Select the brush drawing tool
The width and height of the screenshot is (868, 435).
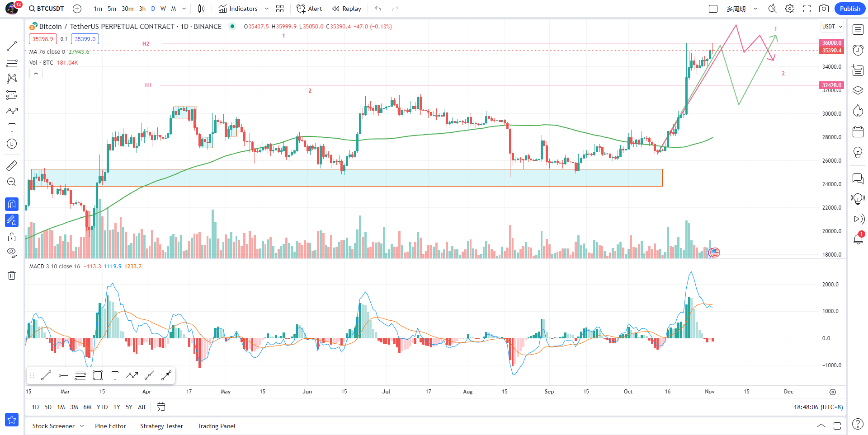(x=12, y=111)
